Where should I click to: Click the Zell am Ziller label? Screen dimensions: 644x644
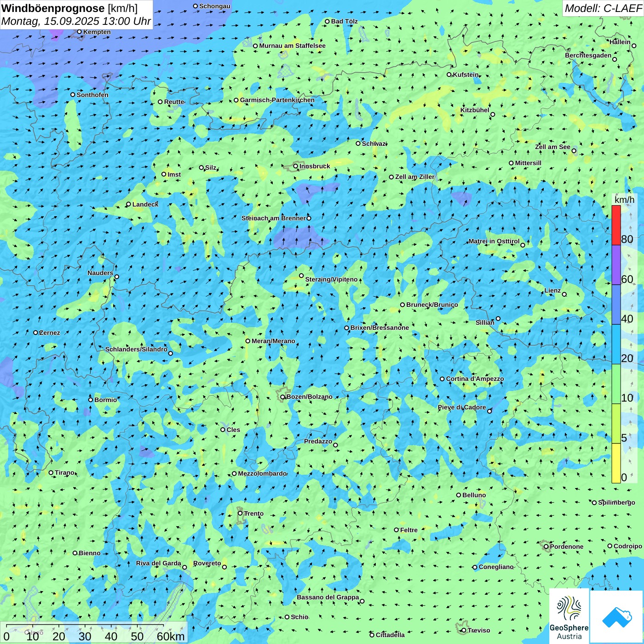pos(414,177)
